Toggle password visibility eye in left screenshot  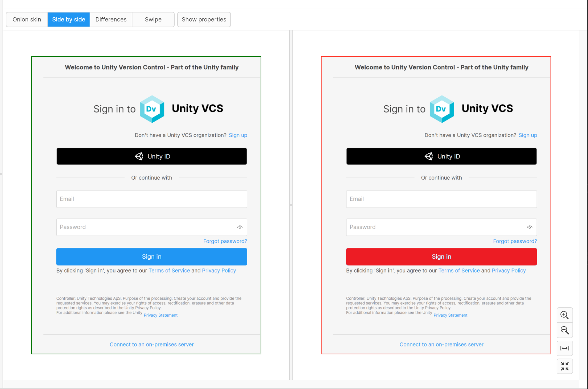coord(240,227)
